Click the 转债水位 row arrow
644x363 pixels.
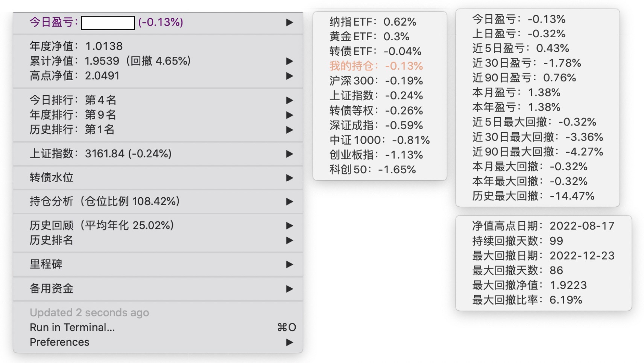click(289, 178)
